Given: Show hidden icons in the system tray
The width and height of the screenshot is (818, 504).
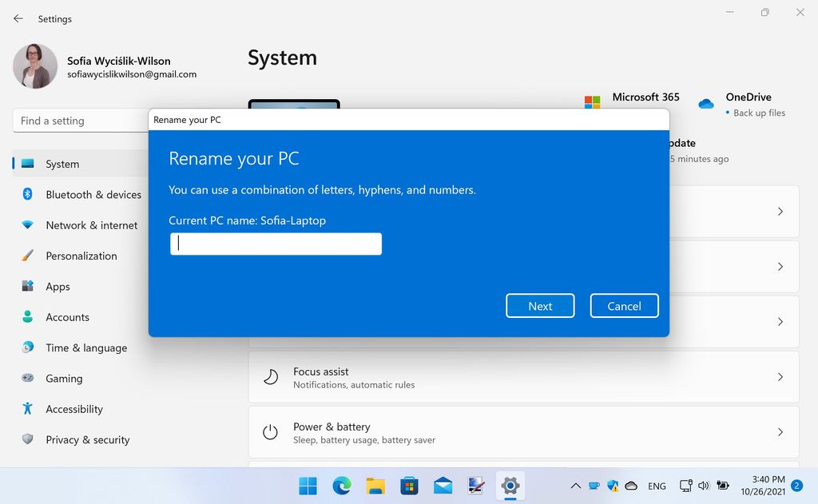Looking at the screenshot, I should click(575, 485).
